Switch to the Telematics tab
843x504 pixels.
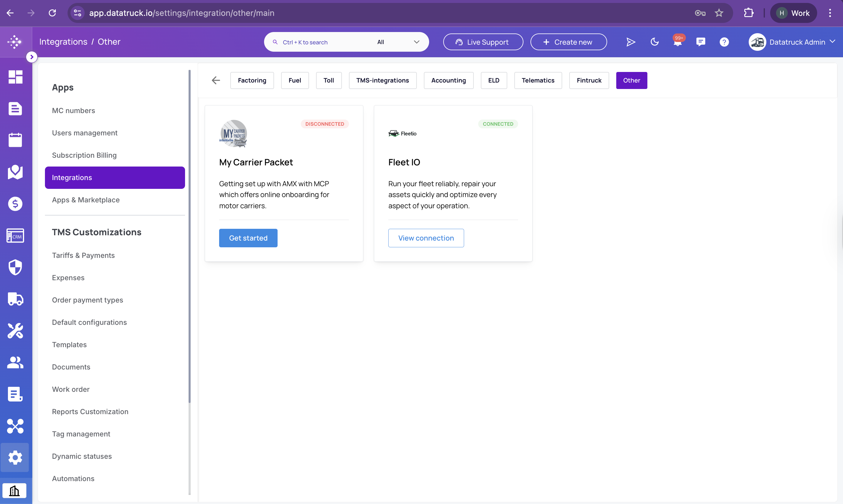tap(538, 80)
